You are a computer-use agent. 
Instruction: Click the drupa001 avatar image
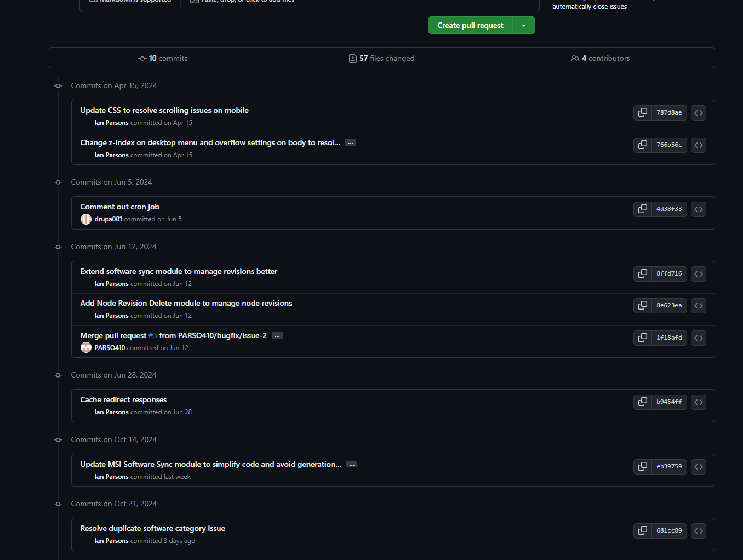pos(86,219)
